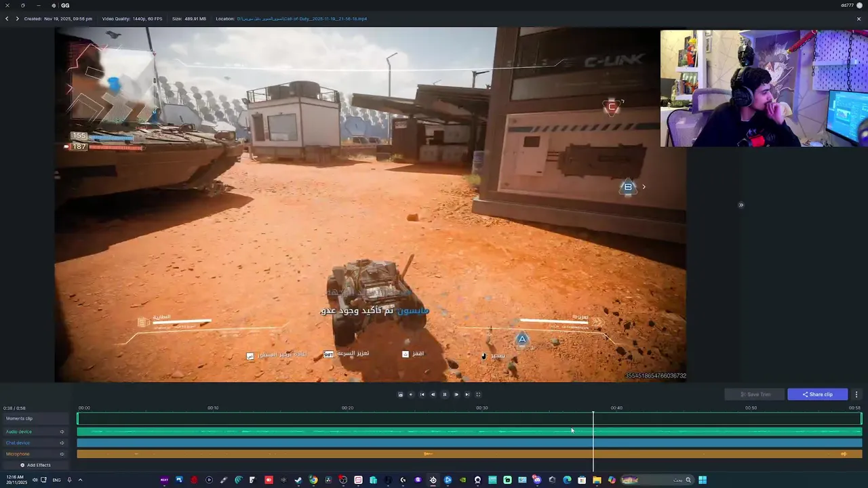This screenshot has height=488, width=868.
Task: Click Add Effects button
Action: click(x=35, y=465)
